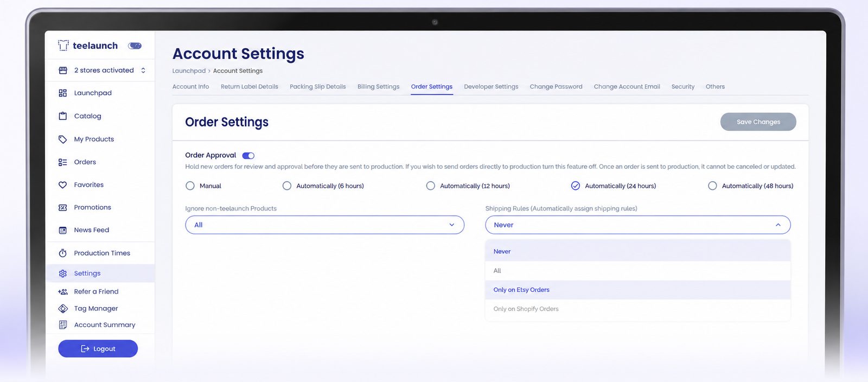
Task: Choose All from the shipping rules list
Action: click(x=638, y=271)
